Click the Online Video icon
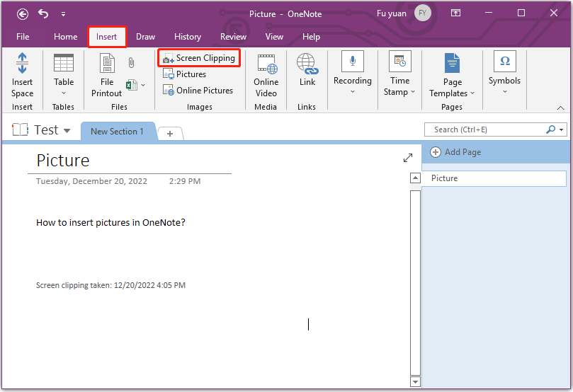Image resolution: width=573 pixels, height=392 pixels. 268,64
